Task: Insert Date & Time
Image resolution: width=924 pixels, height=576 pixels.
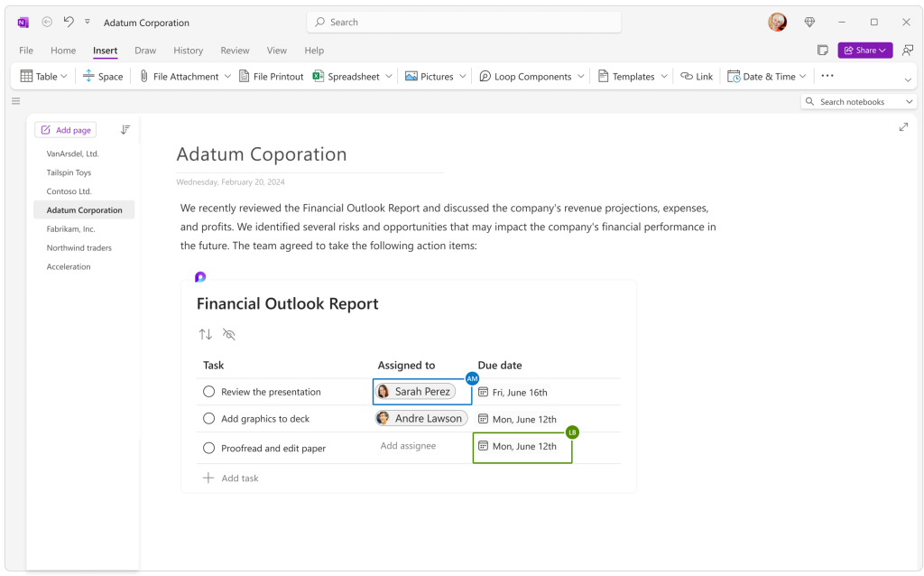Action: point(762,76)
